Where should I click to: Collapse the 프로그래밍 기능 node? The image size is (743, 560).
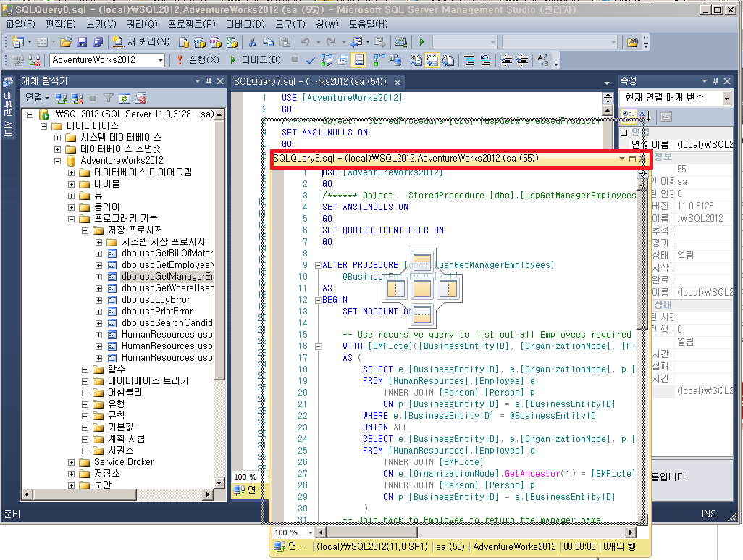click(71, 219)
